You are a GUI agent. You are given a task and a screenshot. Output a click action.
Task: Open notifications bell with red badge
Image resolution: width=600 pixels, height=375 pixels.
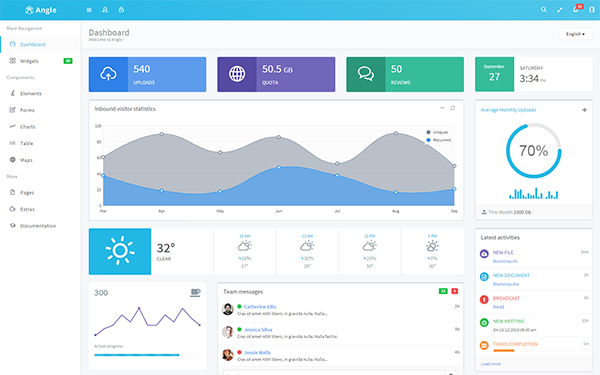577,9
